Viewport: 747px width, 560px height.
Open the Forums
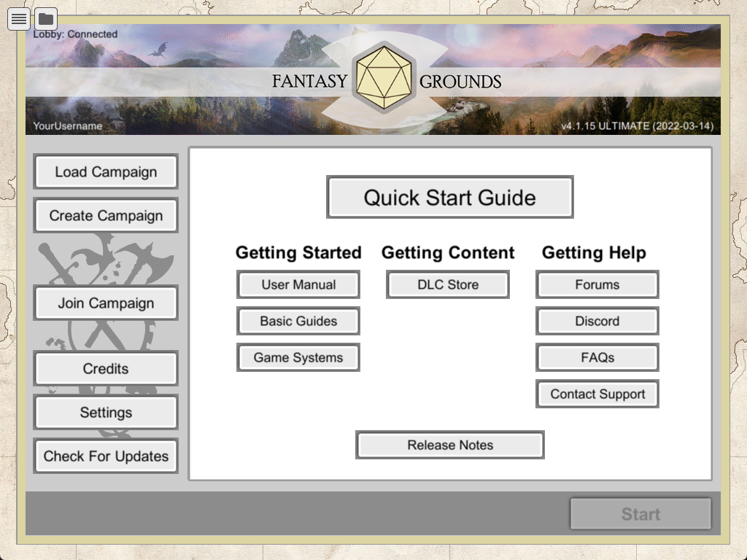click(x=597, y=285)
